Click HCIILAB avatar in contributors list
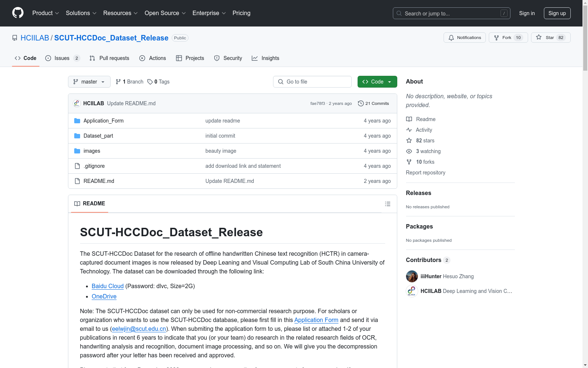 point(412,291)
